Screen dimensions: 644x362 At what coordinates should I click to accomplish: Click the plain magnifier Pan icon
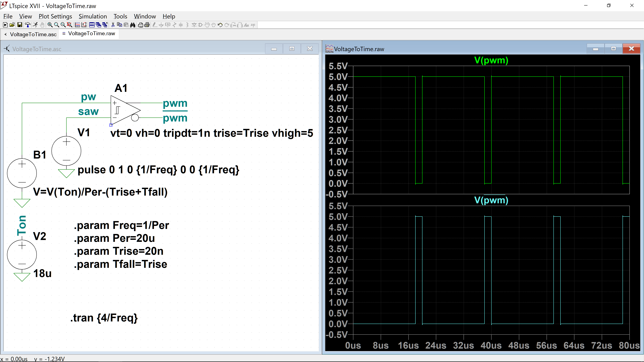pos(57,25)
